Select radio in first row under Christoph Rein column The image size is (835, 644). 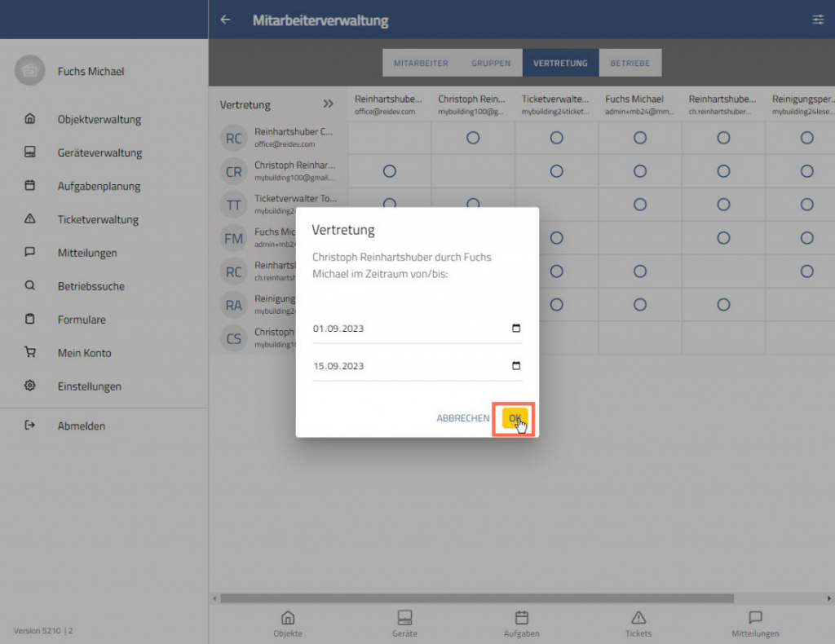pyautogui.click(x=473, y=138)
